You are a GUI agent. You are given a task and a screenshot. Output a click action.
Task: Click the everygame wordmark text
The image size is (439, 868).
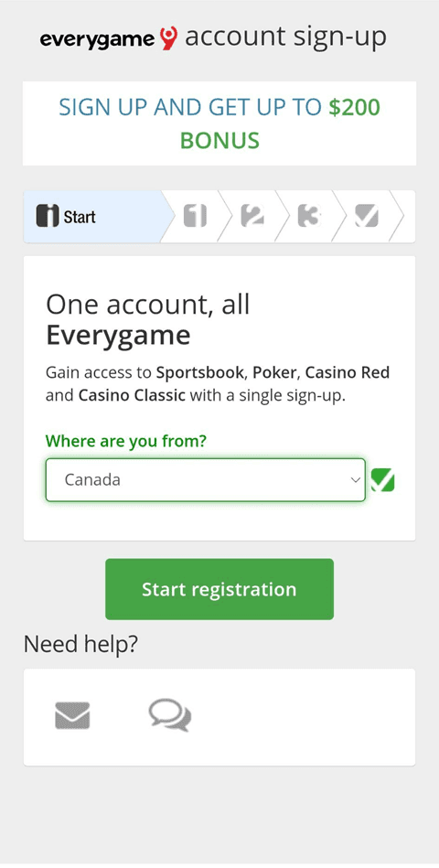coord(98,40)
